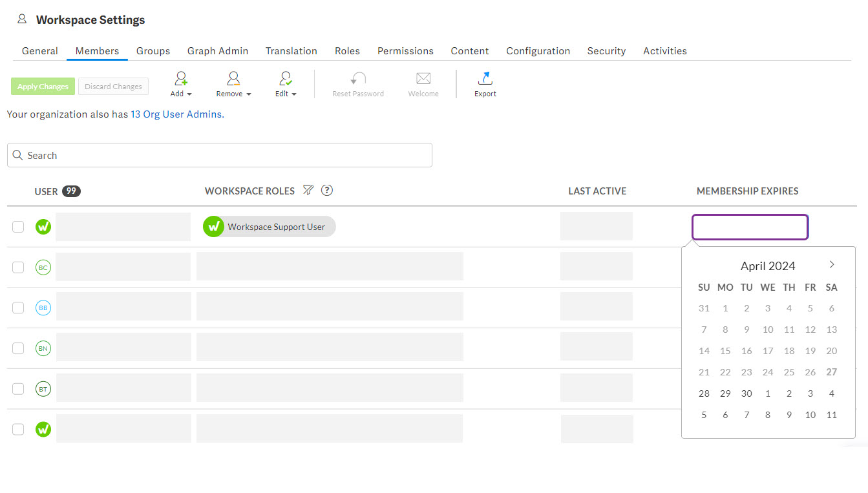Switch to the Security tab
868x493 pixels.
pyautogui.click(x=606, y=50)
